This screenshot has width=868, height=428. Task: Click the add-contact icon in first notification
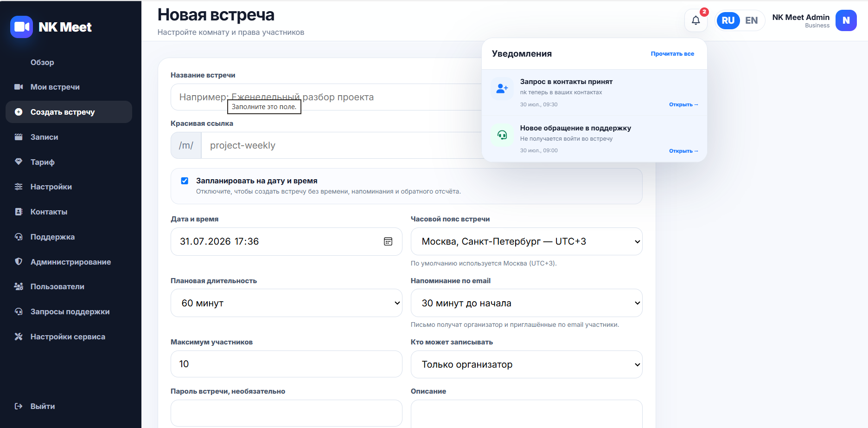pyautogui.click(x=502, y=88)
